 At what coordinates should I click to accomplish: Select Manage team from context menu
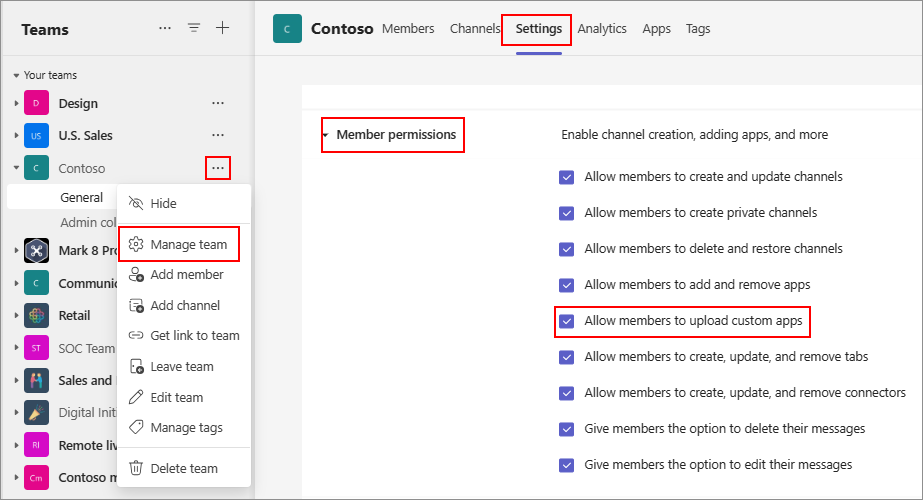click(x=188, y=244)
